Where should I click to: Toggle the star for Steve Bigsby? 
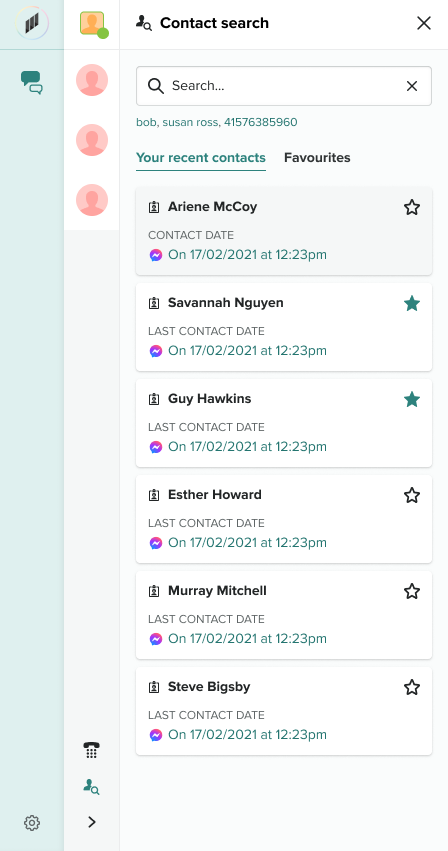412,688
